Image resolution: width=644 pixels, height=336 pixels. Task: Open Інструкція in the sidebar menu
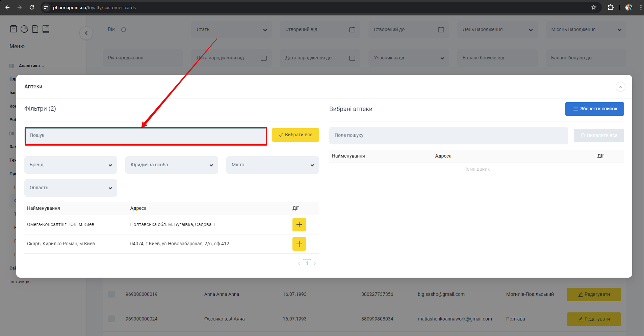[x=20, y=282]
